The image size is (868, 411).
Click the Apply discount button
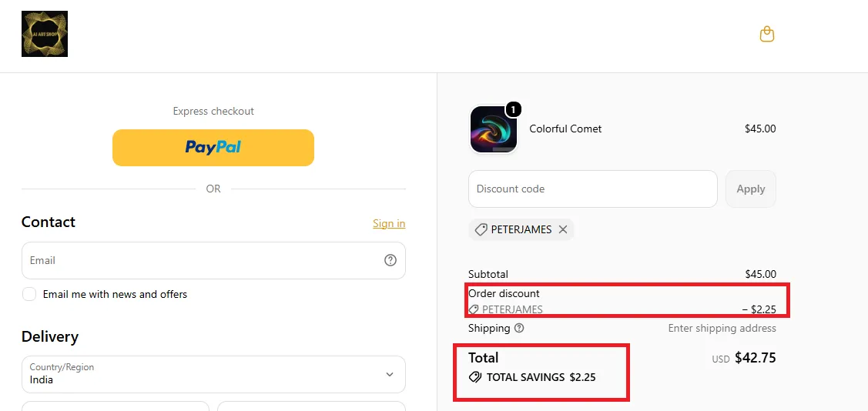[751, 189]
